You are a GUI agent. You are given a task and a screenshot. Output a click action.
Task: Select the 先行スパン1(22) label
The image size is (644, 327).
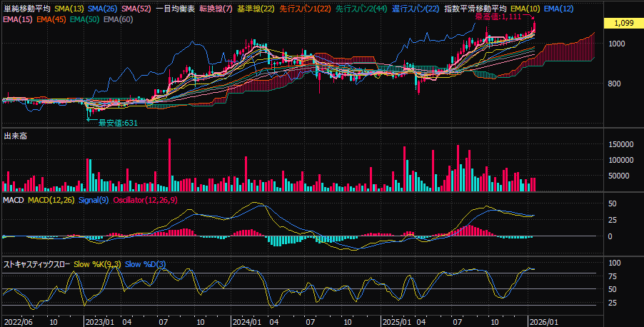pos(305,9)
